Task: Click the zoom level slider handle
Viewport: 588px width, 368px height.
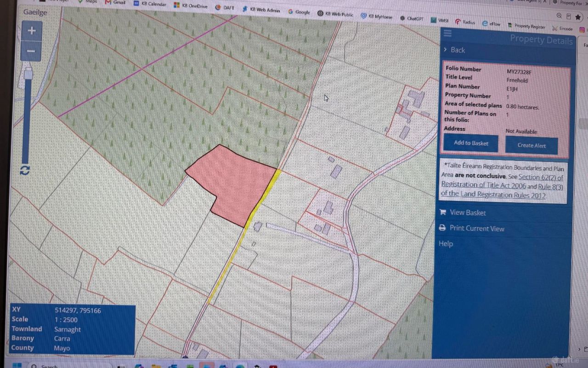Action: click(x=28, y=73)
